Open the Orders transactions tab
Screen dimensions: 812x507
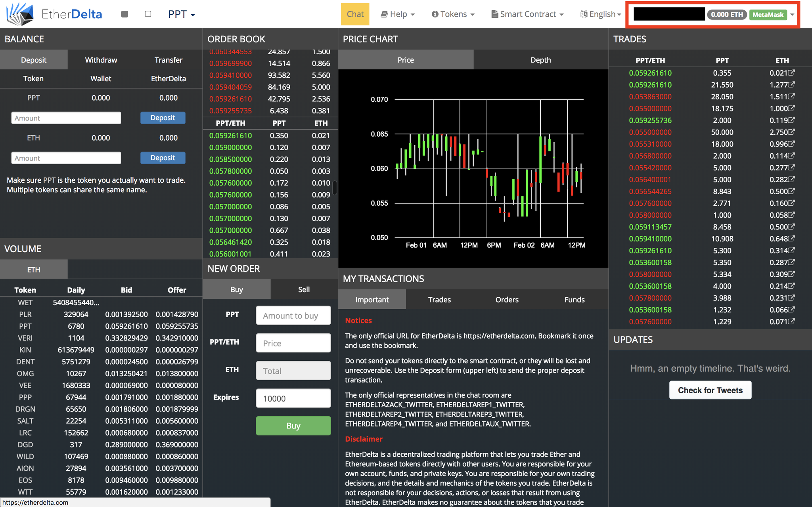[507, 300]
